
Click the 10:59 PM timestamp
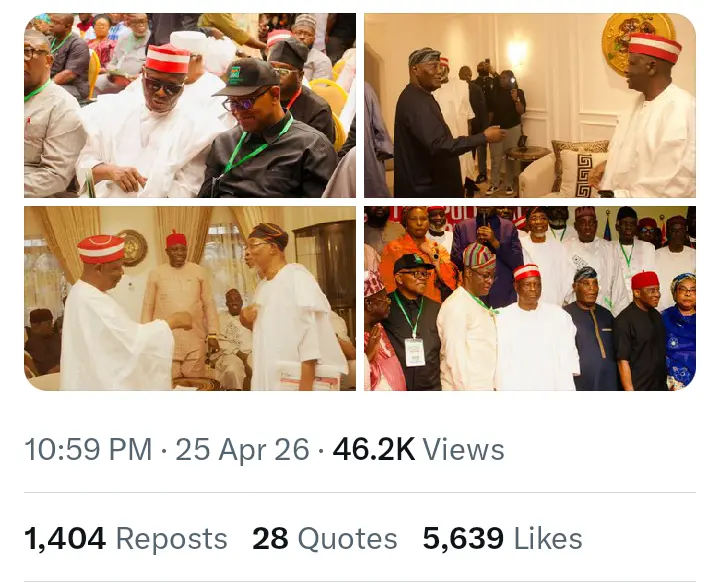87,450
